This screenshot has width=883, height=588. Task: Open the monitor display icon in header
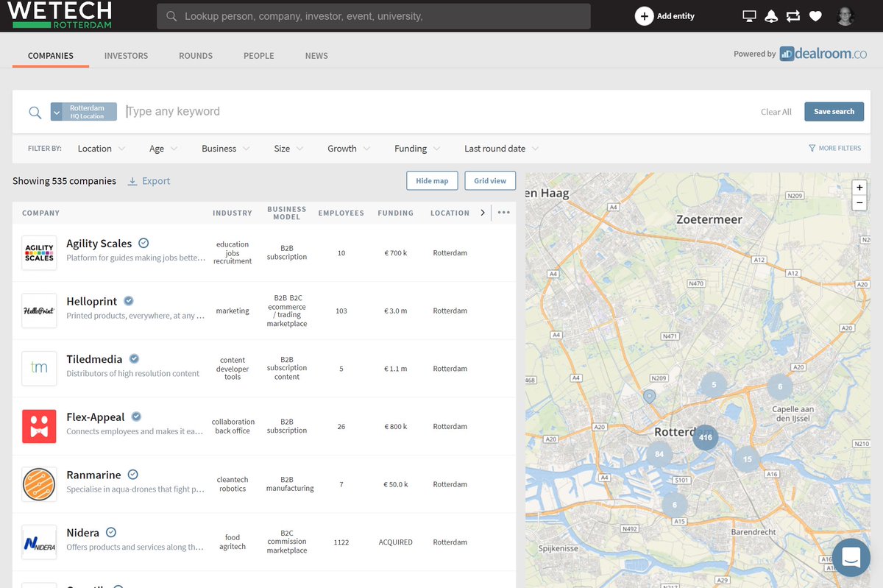[x=749, y=16]
